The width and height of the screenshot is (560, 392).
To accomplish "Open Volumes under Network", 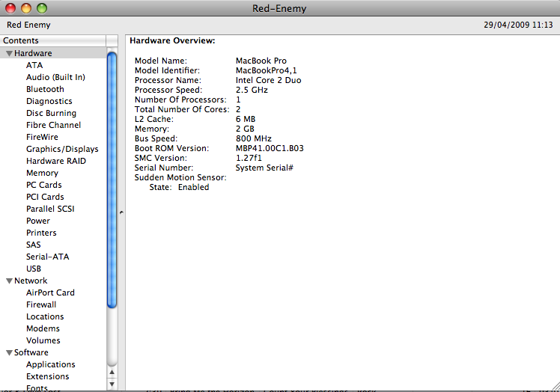I will (x=43, y=340).
